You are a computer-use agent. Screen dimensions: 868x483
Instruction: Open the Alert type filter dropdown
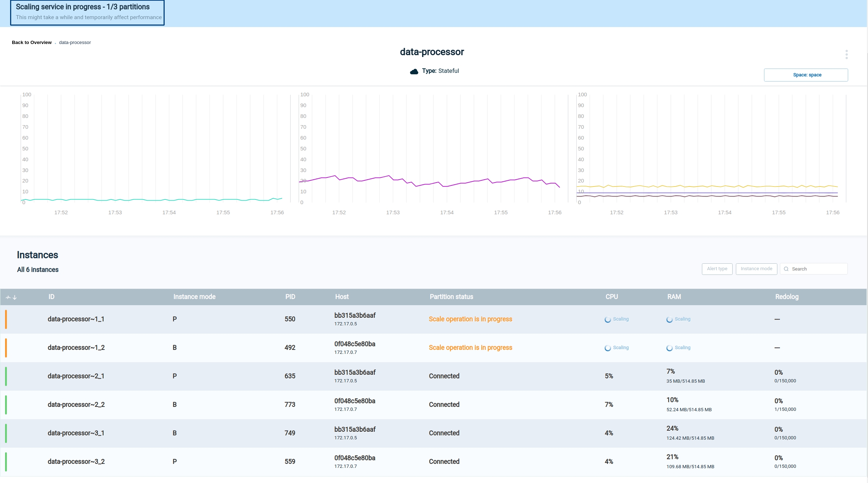coord(717,269)
